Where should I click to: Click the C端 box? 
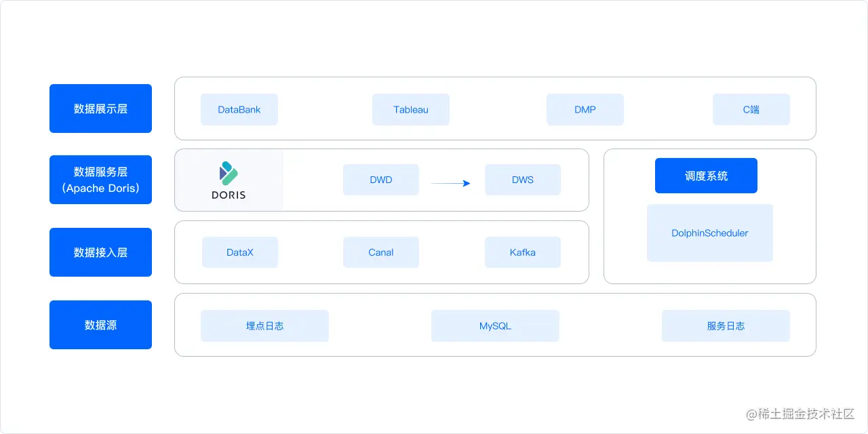751,109
